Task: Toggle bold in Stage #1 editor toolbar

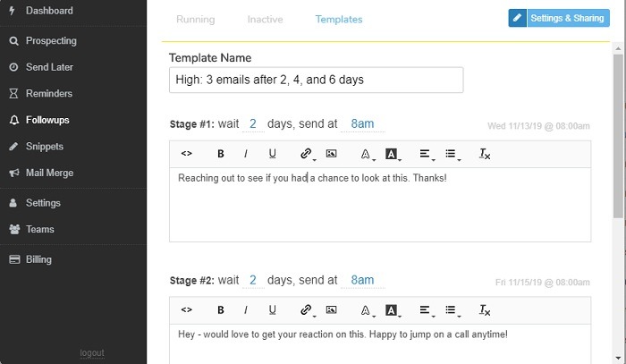Action: coord(221,154)
